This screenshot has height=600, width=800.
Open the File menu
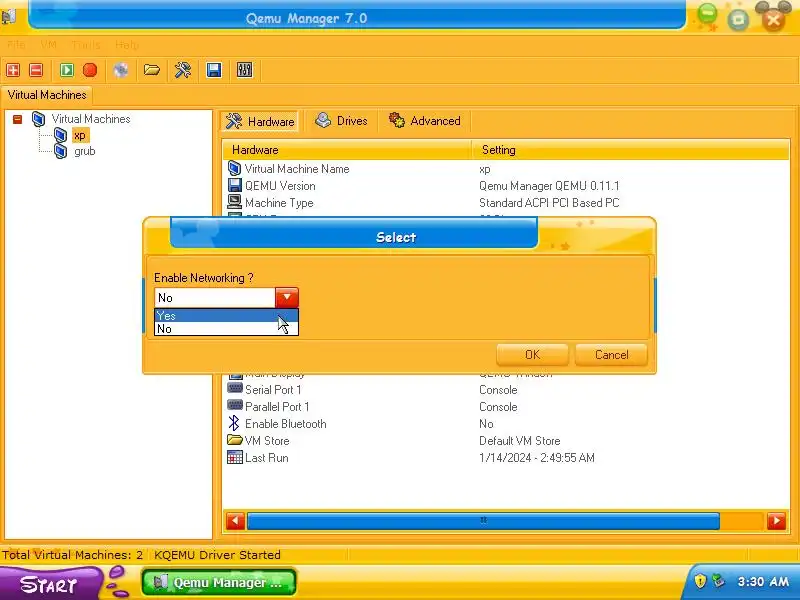[x=16, y=45]
